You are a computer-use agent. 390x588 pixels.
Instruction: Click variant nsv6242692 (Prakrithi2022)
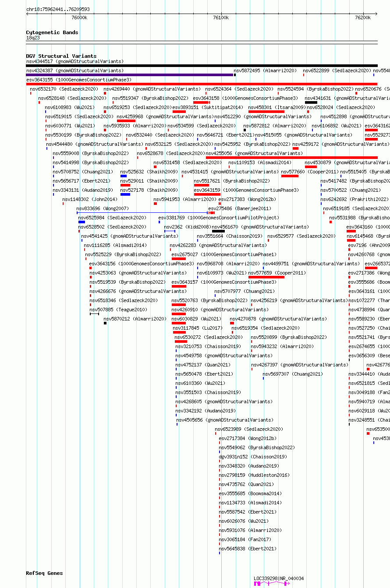click(x=355, y=199)
